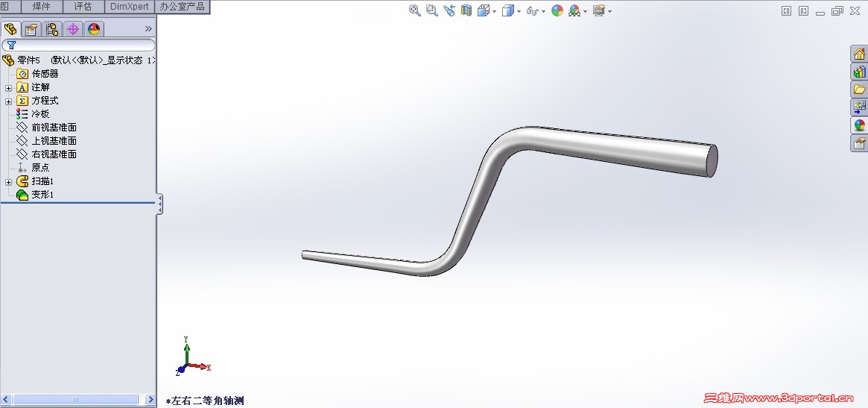Select the Zoom to Area tool

(x=432, y=10)
